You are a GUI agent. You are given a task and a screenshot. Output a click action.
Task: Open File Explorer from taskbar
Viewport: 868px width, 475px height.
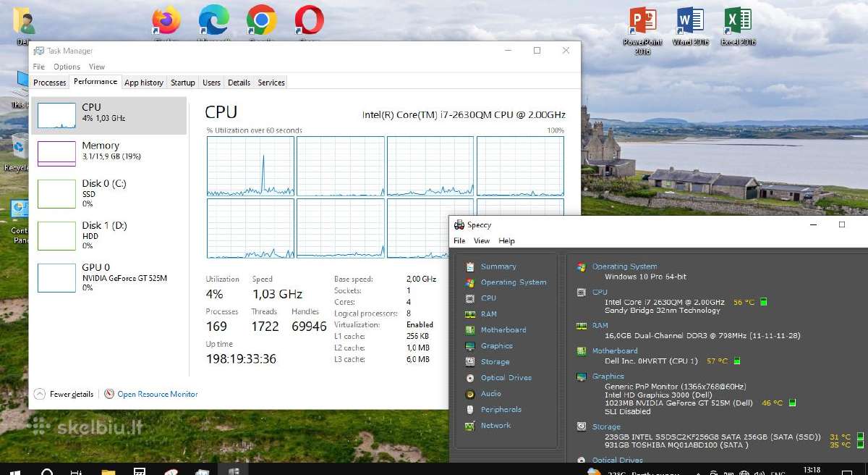108,471
